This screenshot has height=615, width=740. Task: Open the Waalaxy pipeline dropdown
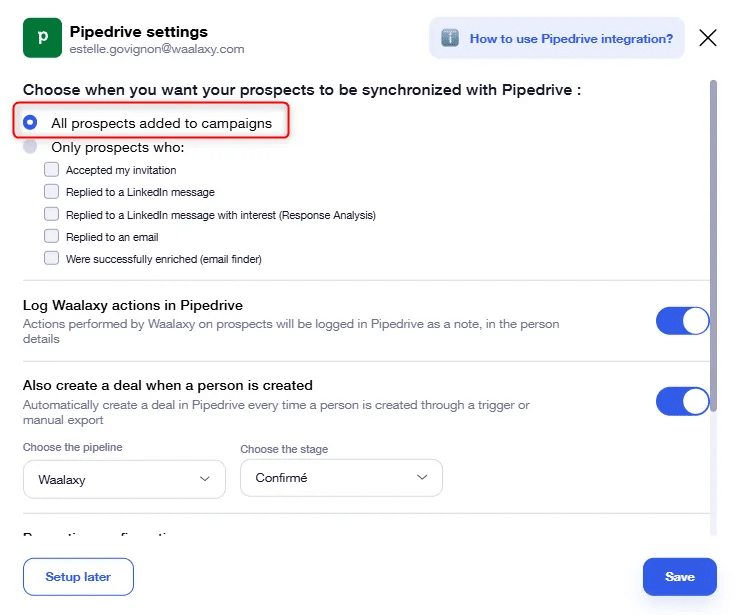click(x=124, y=480)
